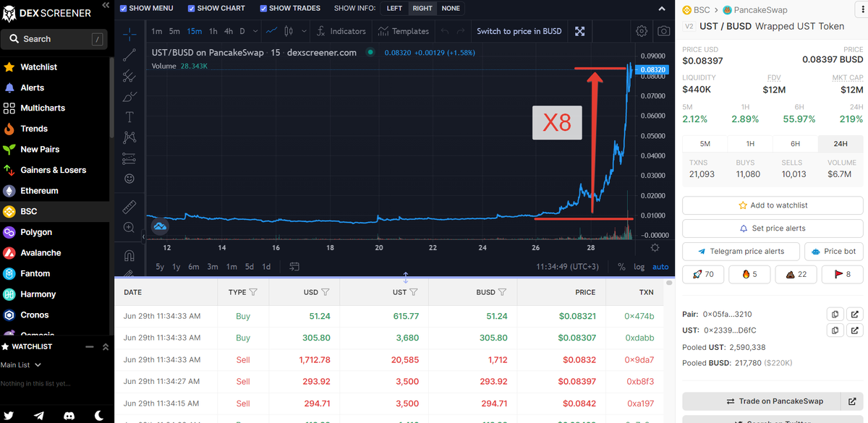This screenshot has height=423, width=868.
Task: Toggle the magnet mode tool
Action: 129,255
